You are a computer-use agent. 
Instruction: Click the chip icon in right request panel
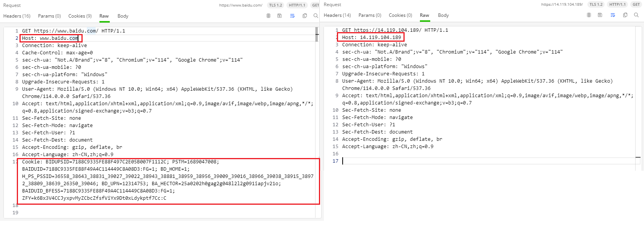tap(589, 15)
